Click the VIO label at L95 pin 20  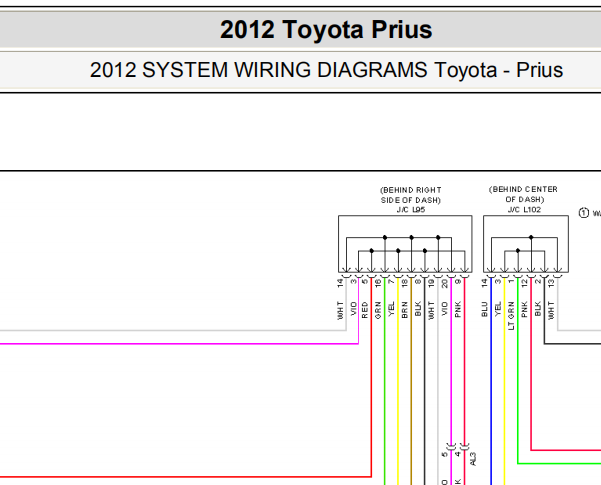tap(445, 309)
